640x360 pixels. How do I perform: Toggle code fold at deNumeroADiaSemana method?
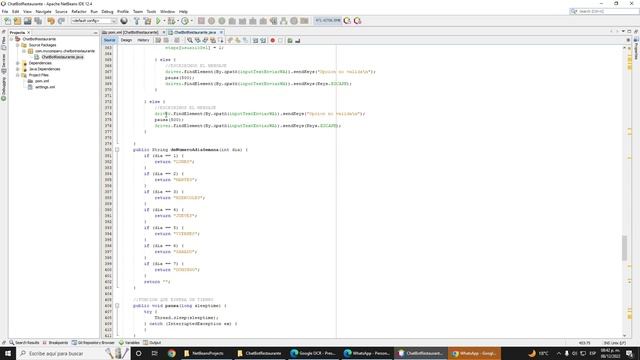pyautogui.click(x=117, y=150)
